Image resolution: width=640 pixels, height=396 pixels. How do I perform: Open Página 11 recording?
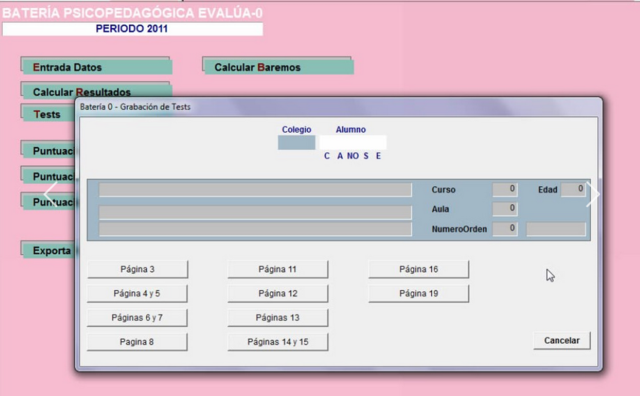click(x=278, y=269)
